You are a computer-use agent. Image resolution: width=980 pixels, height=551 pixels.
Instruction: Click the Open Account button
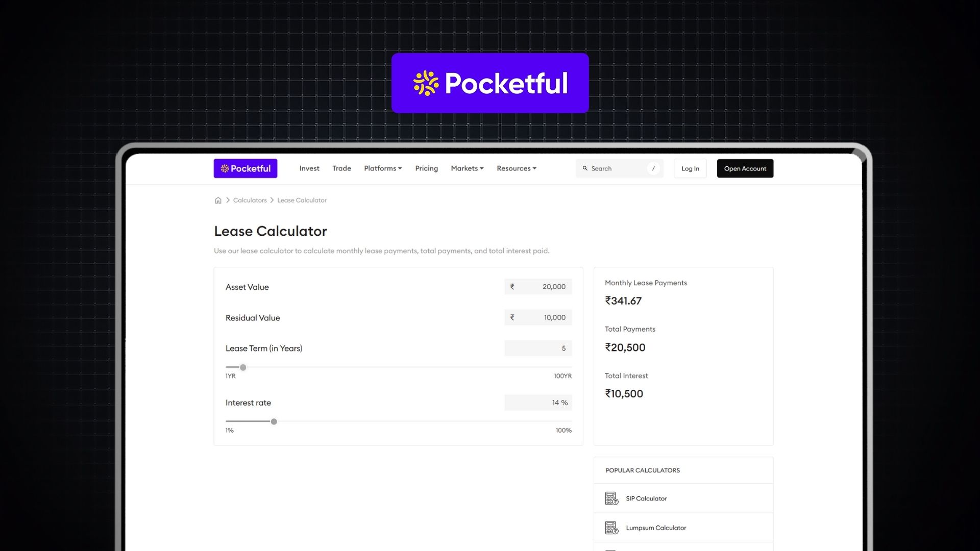(x=745, y=168)
